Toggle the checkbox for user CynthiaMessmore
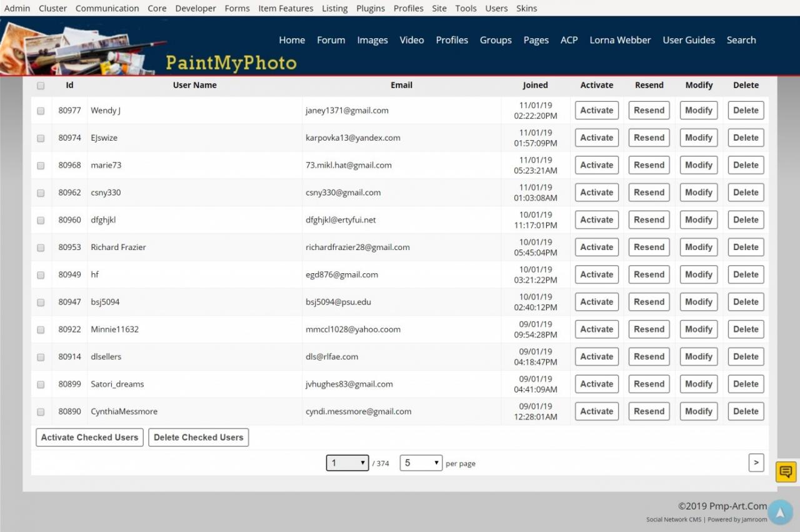Screen dimensions: 800x532 pyautogui.click(x=41, y=412)
